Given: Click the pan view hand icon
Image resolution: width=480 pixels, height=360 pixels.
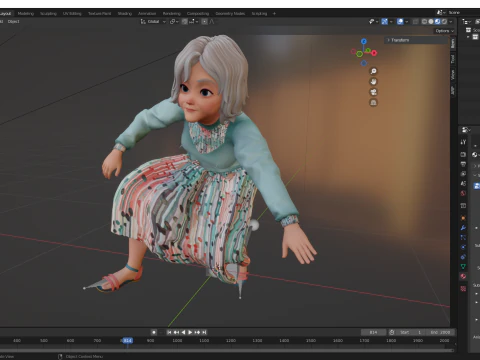Looking at the screenshot, I should pyautogui.click(x=373, y=82).
